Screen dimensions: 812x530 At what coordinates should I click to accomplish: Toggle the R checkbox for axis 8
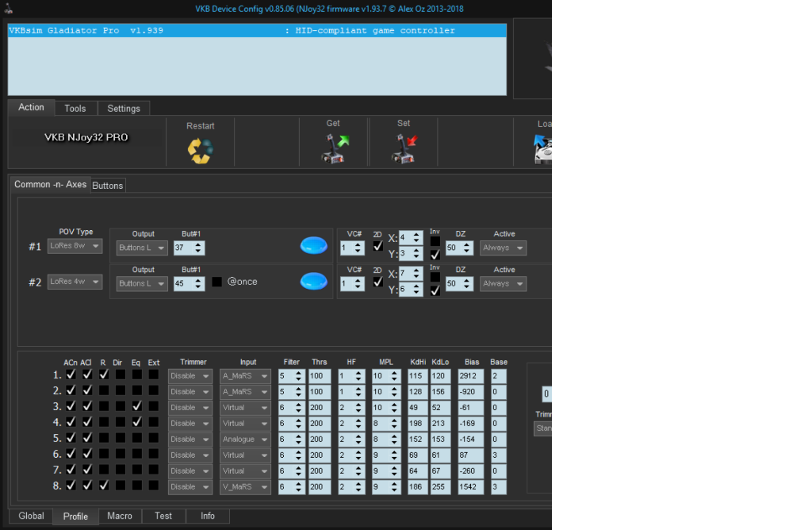(x=103, y=486)
